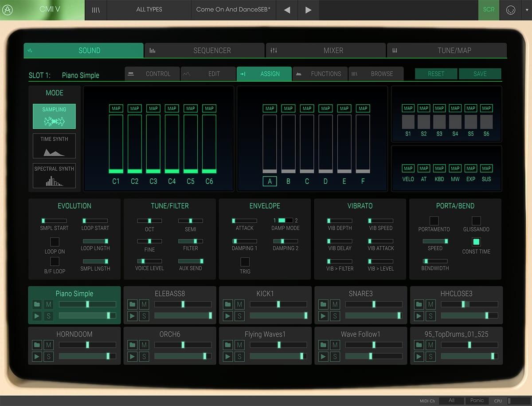
Task: Click the Arturia logo in the top-left corner
Action: 7,10
